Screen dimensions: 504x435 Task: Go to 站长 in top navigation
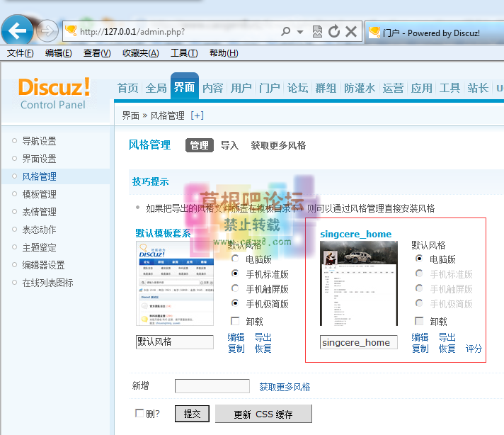[478, 88]
